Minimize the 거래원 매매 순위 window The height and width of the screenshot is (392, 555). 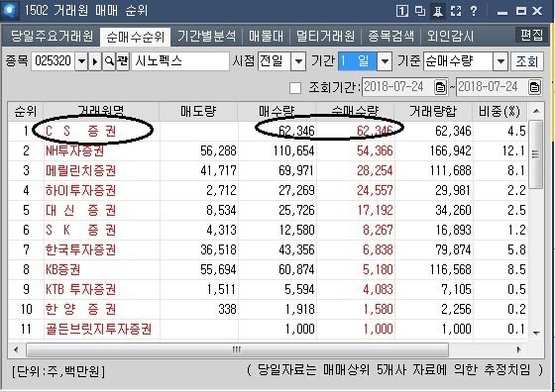(501, 12)
